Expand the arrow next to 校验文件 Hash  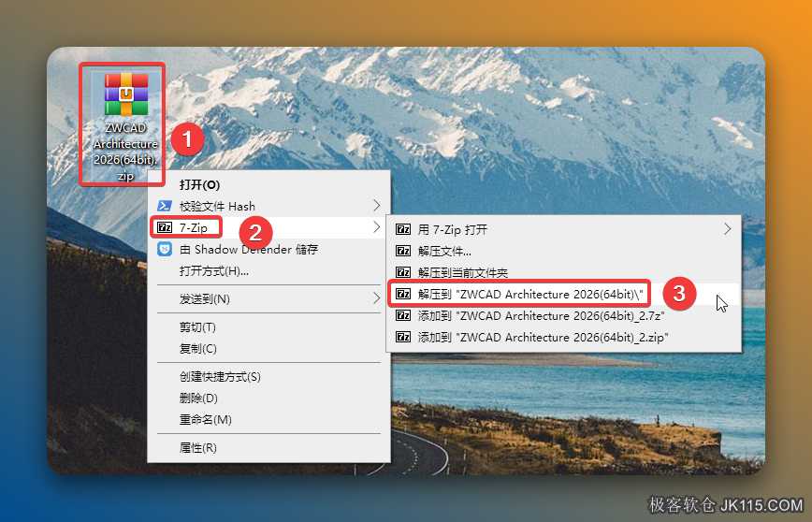click(x=376, y=206)
